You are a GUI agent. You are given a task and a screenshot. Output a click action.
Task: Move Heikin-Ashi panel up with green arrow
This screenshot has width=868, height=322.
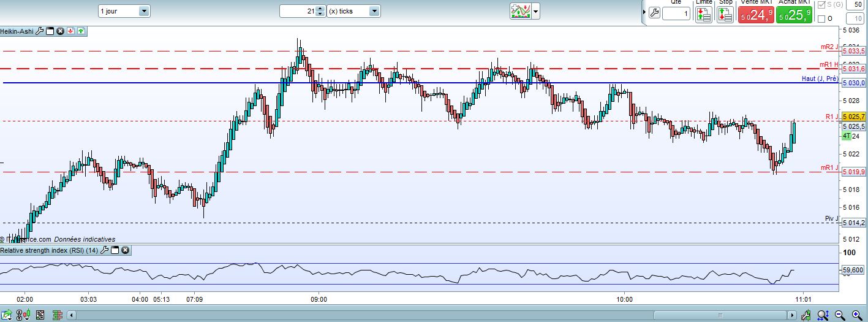point(81,31)
